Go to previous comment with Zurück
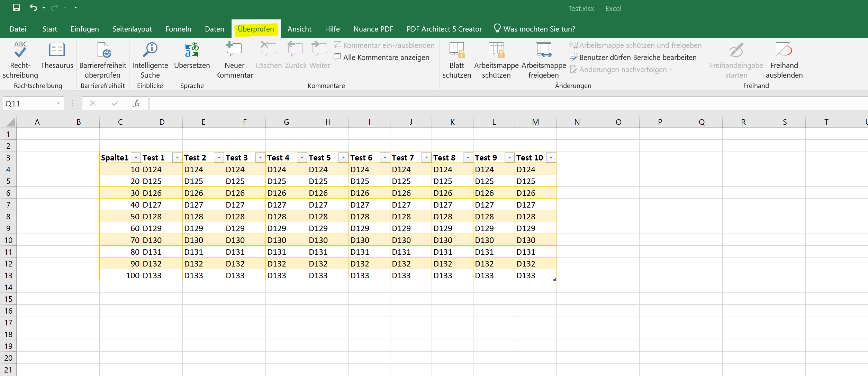Image resolution: width=868 pixels, height=376 pixels. point(296,55)
